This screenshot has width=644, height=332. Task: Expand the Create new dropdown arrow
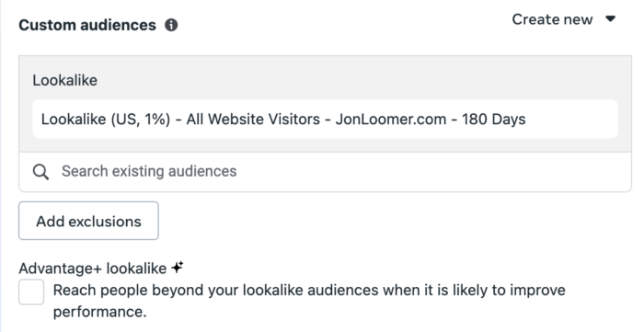point(610,19)
